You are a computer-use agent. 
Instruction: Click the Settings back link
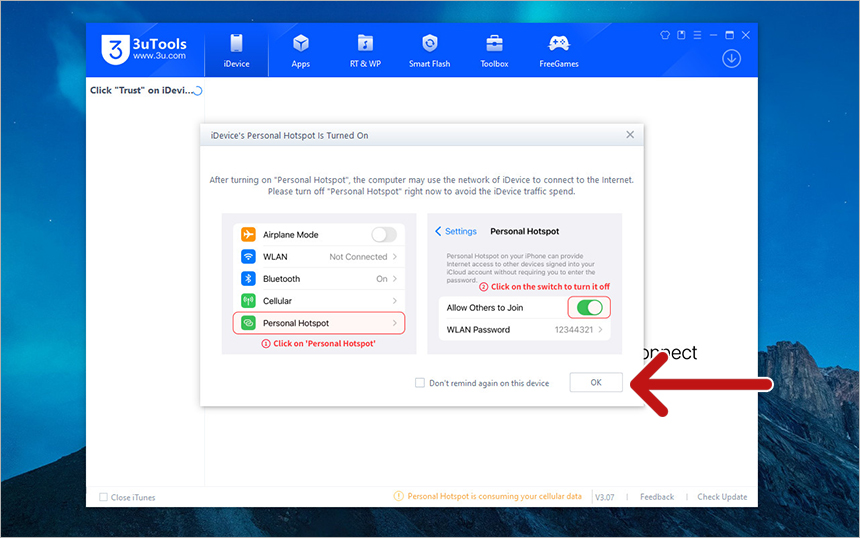click(456, 231)
